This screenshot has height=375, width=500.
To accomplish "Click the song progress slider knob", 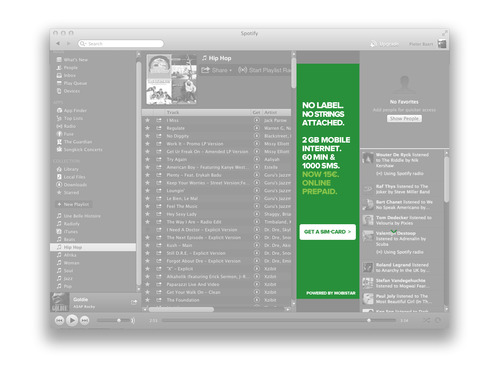I will [369, 320].
